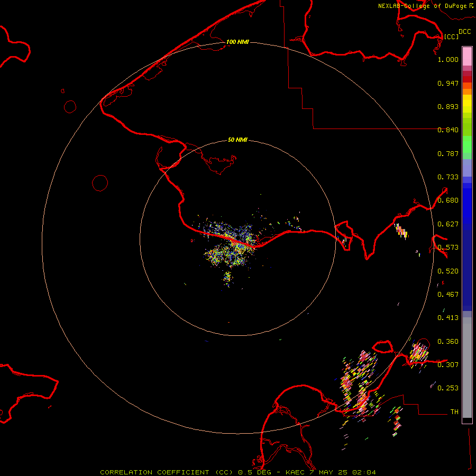Screen dimensions: 476x476
Task: Click the dense echo cluster near radar center
Action: pyautogui.click(x=231, y=244)
